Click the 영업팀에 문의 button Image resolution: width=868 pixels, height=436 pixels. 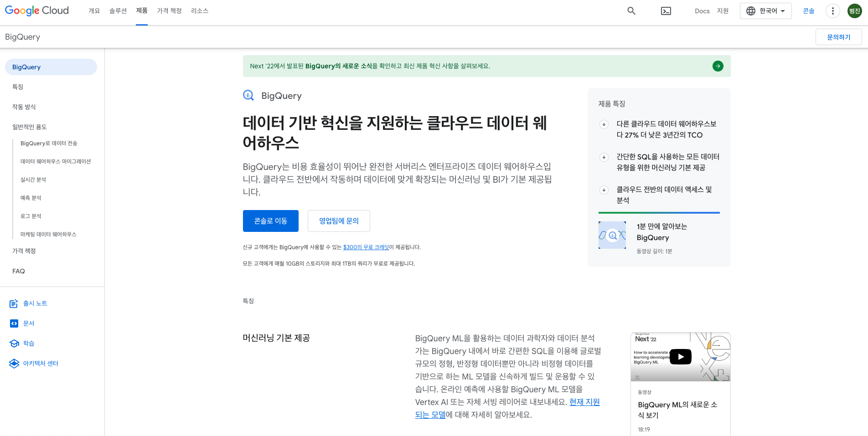pos(339,221)
